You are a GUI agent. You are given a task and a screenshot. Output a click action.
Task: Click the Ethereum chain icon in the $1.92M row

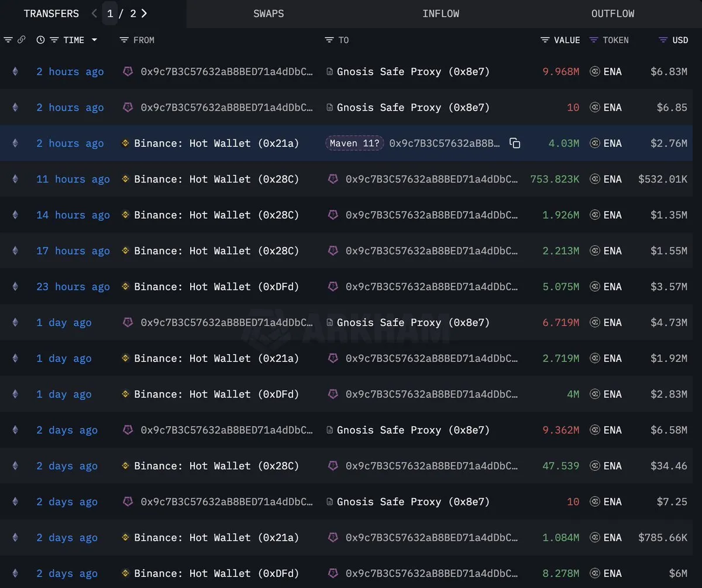[x=15, y=358]
